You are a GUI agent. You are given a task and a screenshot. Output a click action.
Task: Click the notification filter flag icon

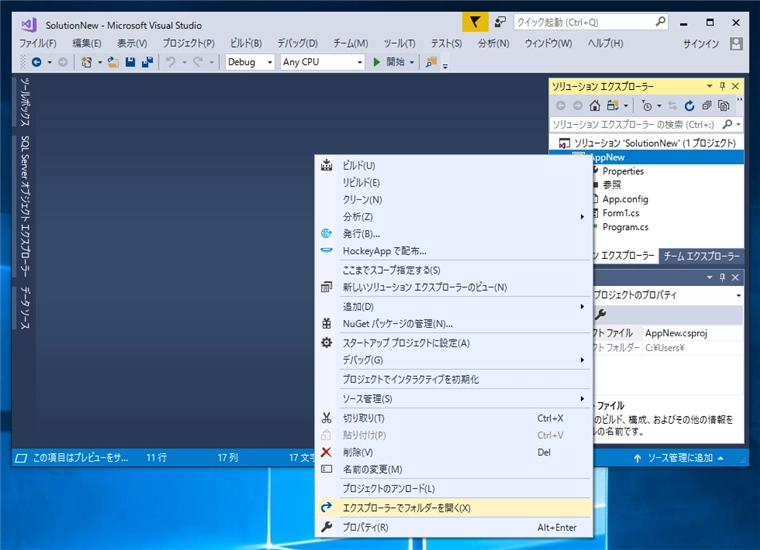click(x=475, y=22)
